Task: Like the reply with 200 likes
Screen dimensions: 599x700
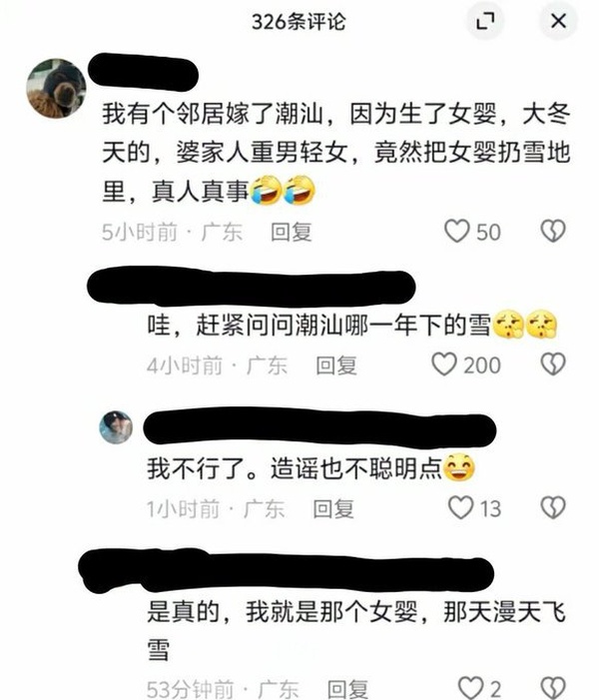Action: coord(444,364)
